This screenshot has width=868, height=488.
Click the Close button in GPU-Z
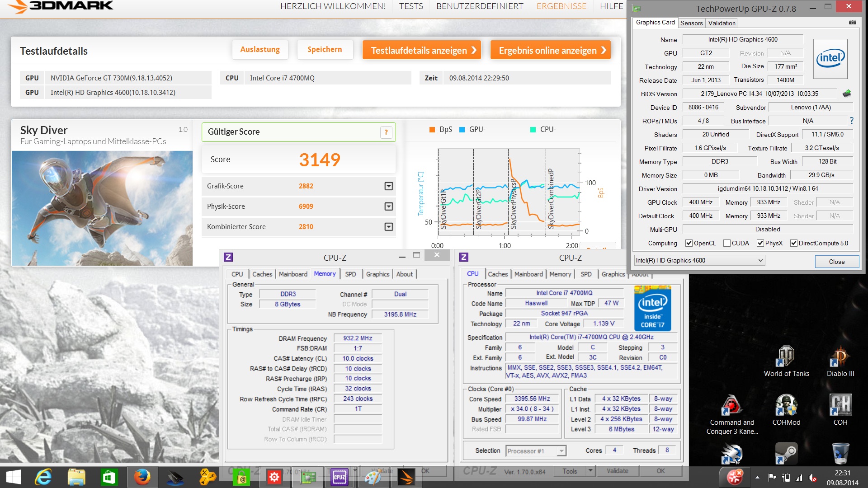[x=837, y=262]
